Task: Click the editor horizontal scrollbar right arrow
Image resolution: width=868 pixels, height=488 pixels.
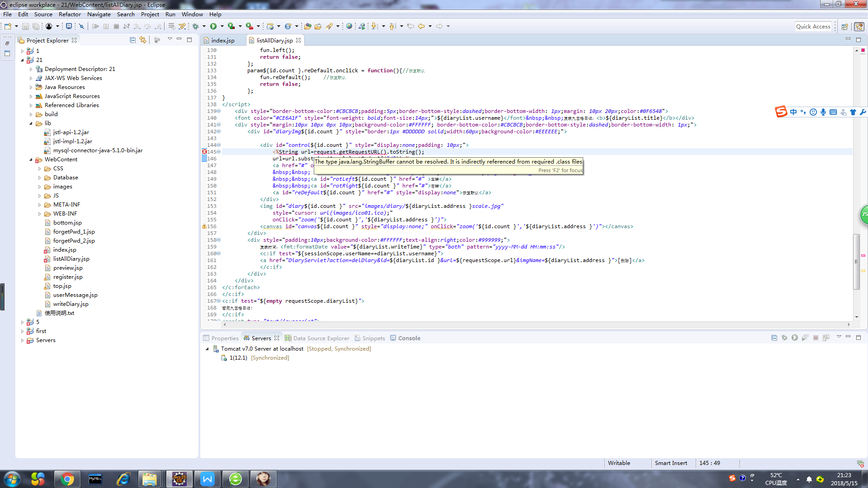Action: point(848,324)
